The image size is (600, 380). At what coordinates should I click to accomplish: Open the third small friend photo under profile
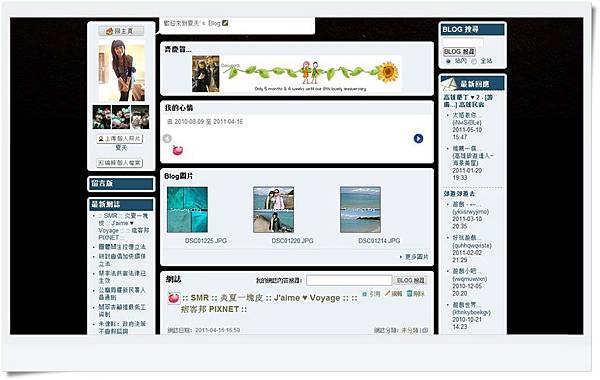140,117
